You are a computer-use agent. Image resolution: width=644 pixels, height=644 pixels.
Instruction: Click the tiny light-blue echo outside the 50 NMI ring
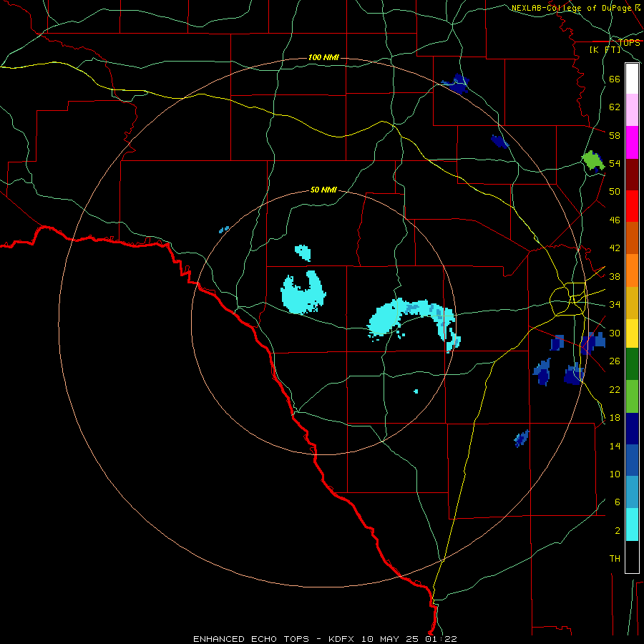pos(224,229)
